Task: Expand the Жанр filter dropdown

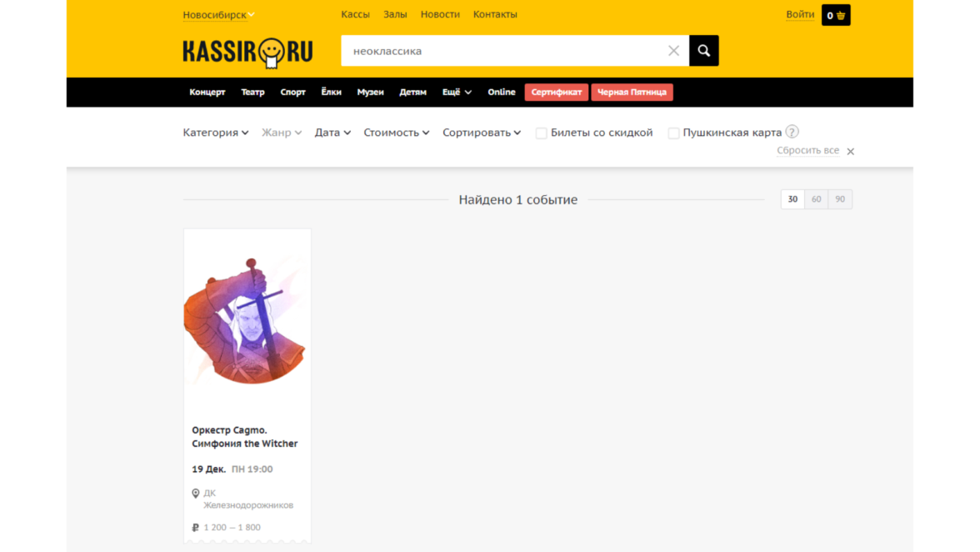Action: click(x=282, y=133)
